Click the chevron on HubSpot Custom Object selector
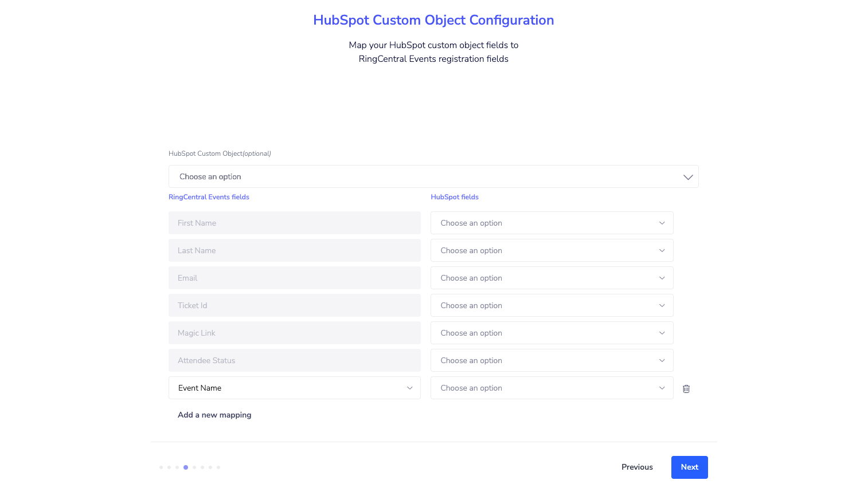 pos(688,177)
